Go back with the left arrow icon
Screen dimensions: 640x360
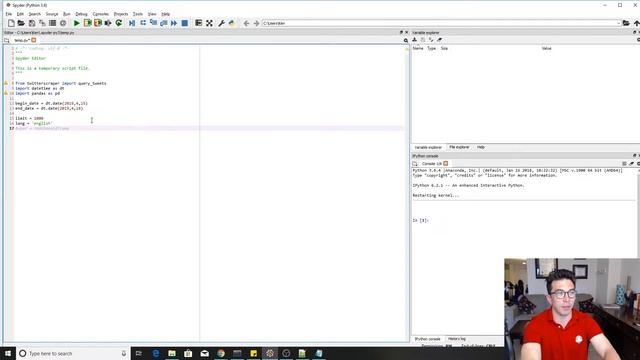[x=246, y=24]
